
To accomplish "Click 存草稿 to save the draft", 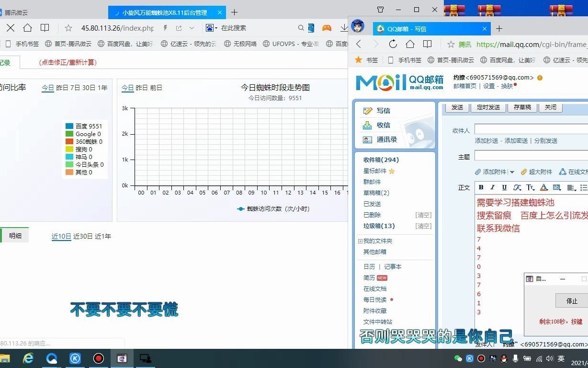I will tap(522, 107).
